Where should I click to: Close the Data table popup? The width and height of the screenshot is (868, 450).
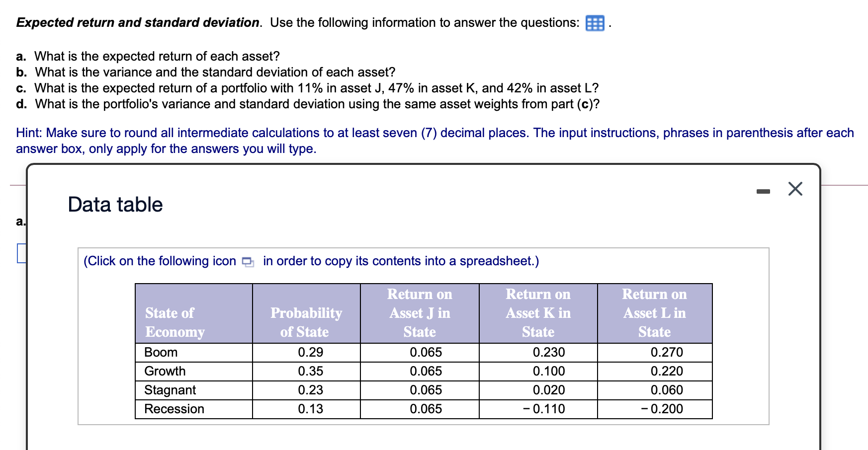[794, 188]
